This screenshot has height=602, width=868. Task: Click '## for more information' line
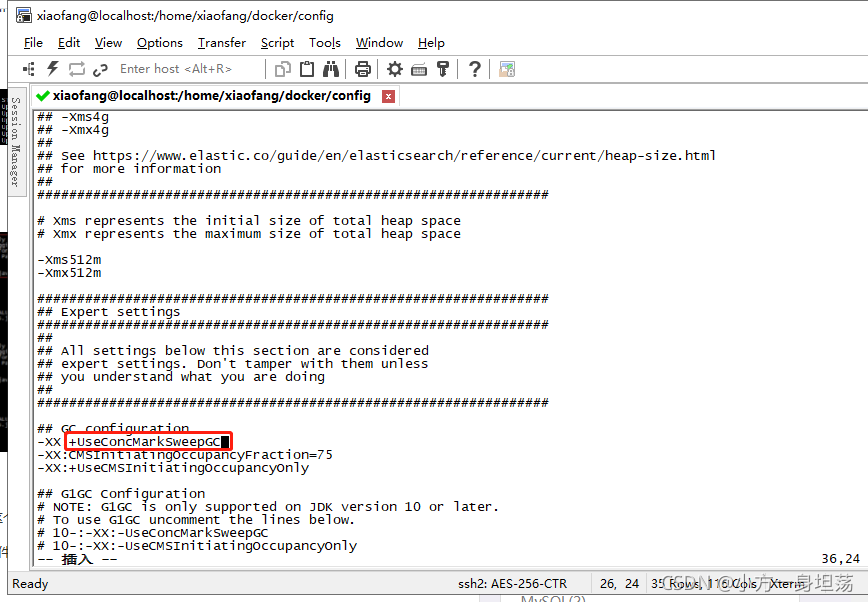pos(129,169)
